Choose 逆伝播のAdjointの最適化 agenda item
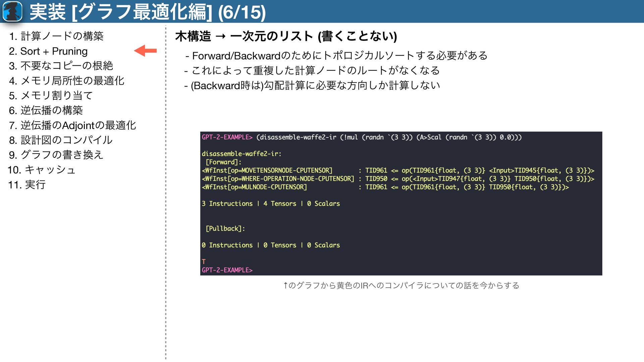Screen dimensions: 644x362 pyautogui.click(x=72, y=125)
